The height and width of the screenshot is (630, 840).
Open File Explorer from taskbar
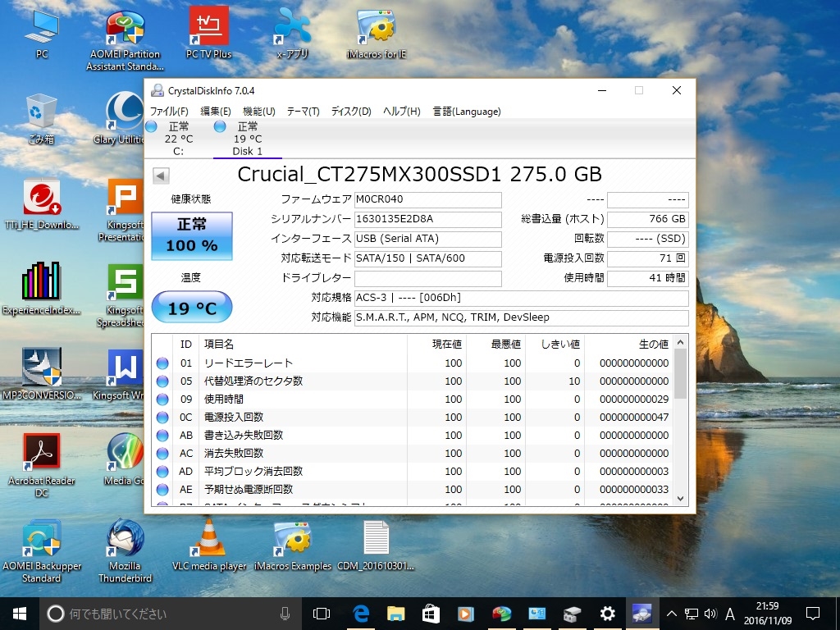396,614
